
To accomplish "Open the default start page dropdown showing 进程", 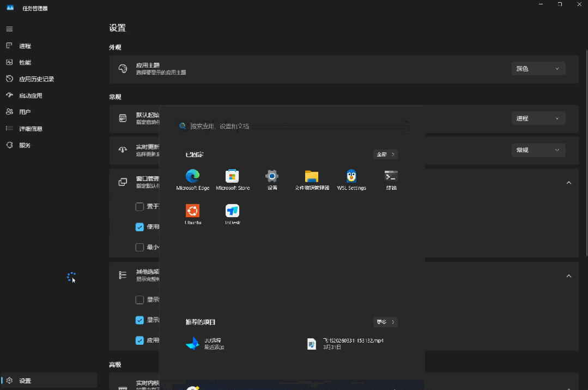I will [x=538, y=118].
